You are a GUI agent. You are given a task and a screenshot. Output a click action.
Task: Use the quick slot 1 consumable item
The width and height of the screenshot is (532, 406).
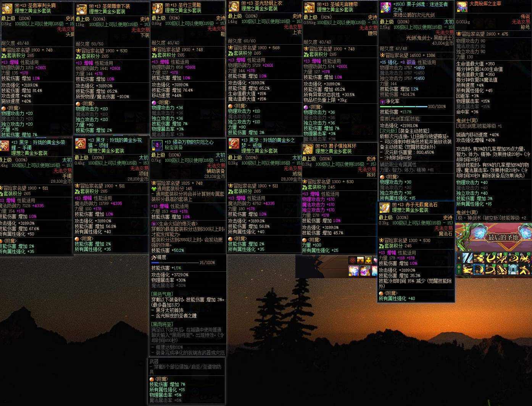point(353,271)
